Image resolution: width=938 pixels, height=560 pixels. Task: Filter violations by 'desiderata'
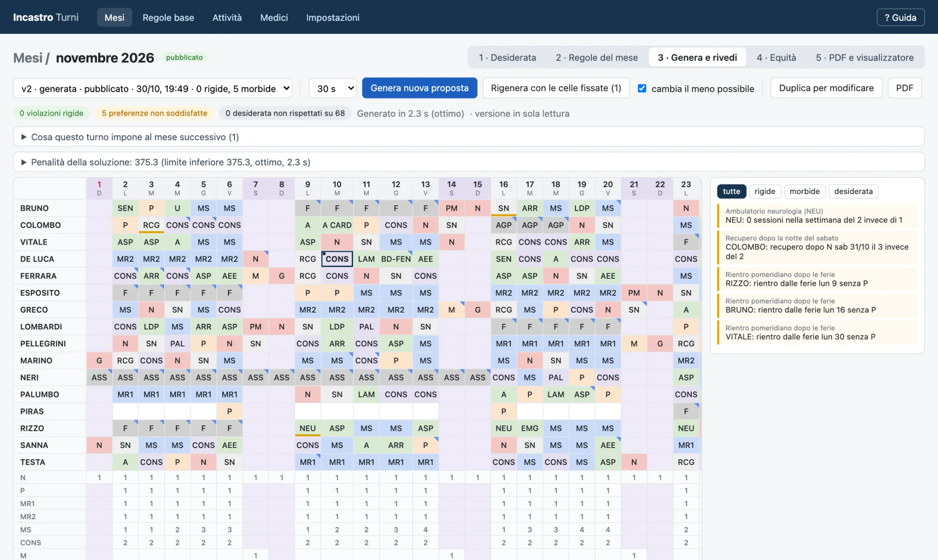[x=853, y=191]
